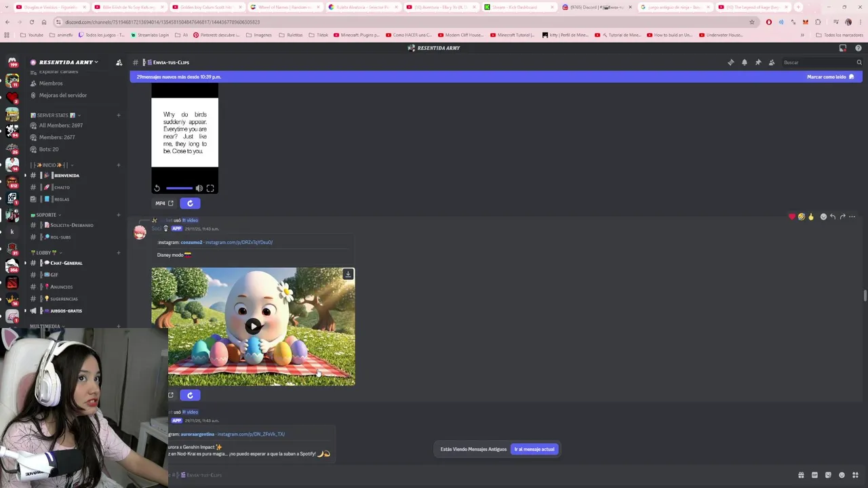
Task: Toggle fullscreen on the birds lyric video
Action: coord(210,188)
